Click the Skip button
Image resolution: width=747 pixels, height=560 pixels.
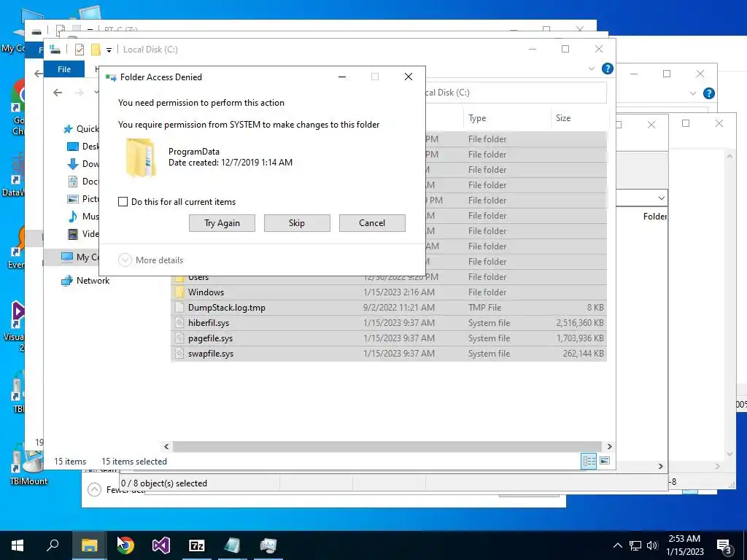(297, 223)
